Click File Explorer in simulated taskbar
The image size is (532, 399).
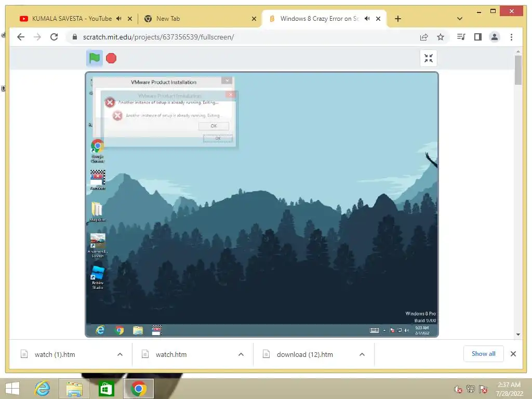point(138,330)
